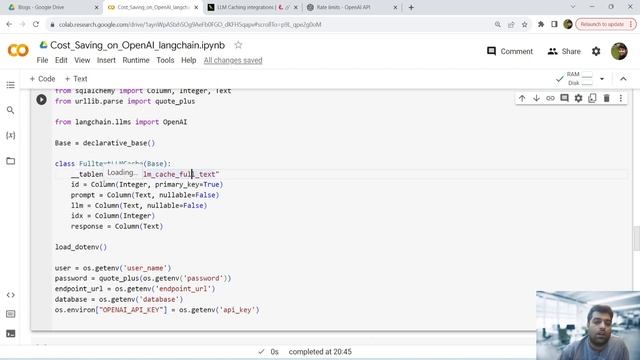640x360 pixels.
Task: Open zoom magnifier in address bar
Action: click(x=498, y=24)
